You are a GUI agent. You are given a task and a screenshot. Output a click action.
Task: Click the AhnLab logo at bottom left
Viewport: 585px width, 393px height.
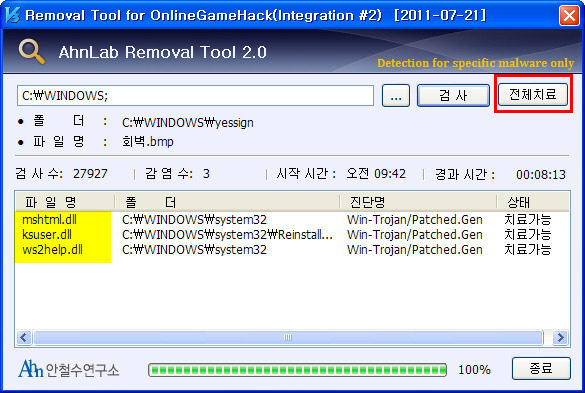tap(31, 369)
